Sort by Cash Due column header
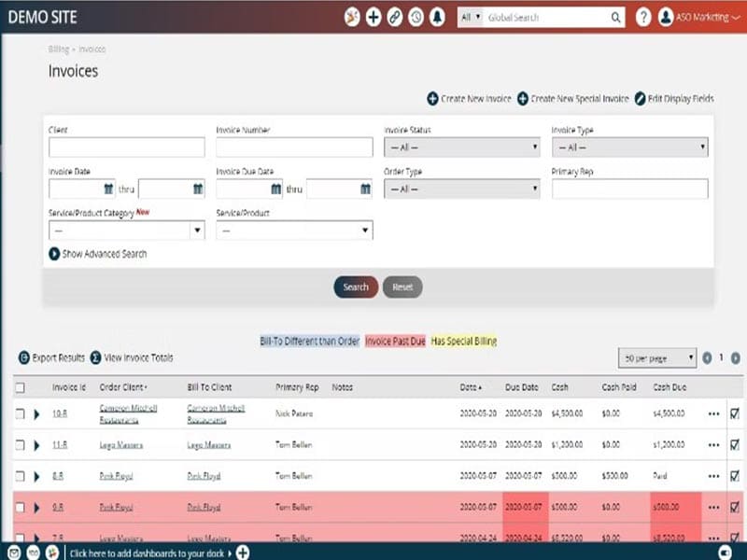The image size is (747, 560). (x=669, y=387)
